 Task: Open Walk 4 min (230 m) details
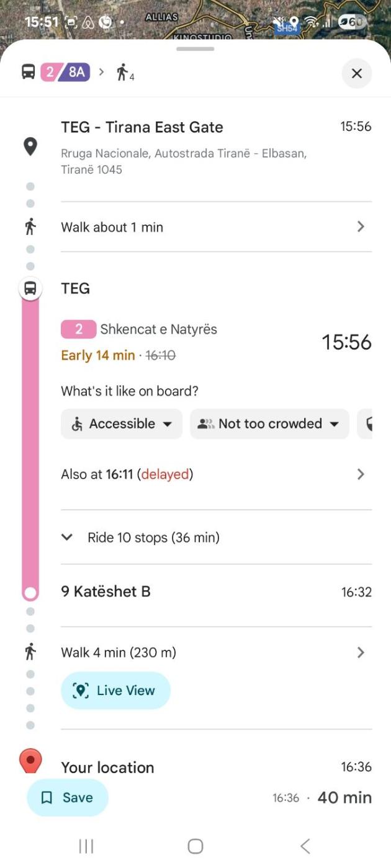click(211, 652)
